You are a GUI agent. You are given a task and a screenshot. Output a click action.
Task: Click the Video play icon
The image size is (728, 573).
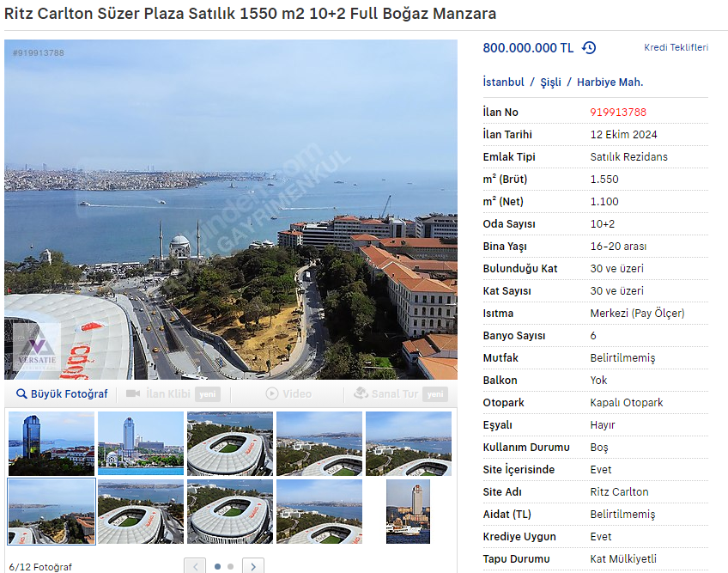coord(271,393)
